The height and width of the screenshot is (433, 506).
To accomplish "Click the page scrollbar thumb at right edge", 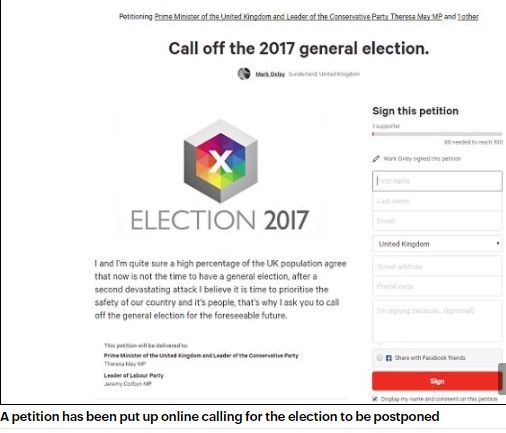I will point(502,379).
